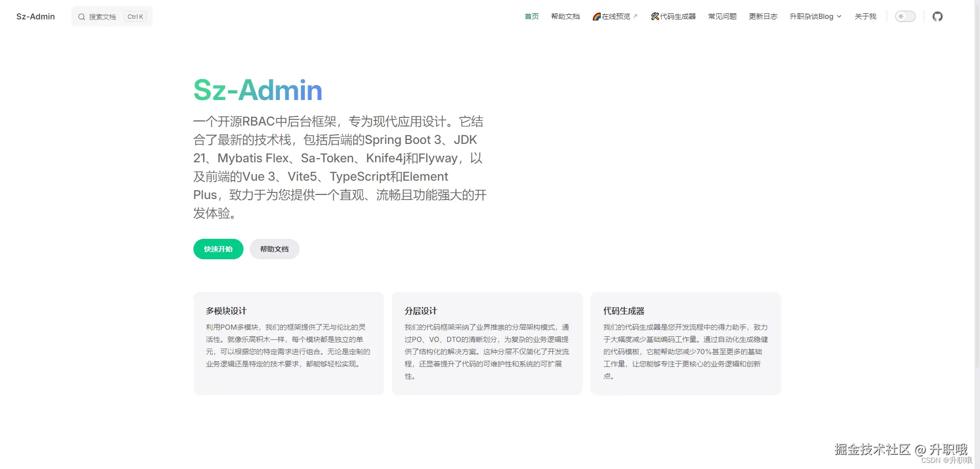
Task: Open the 更新日志 page
Action: tap(763, 16)
